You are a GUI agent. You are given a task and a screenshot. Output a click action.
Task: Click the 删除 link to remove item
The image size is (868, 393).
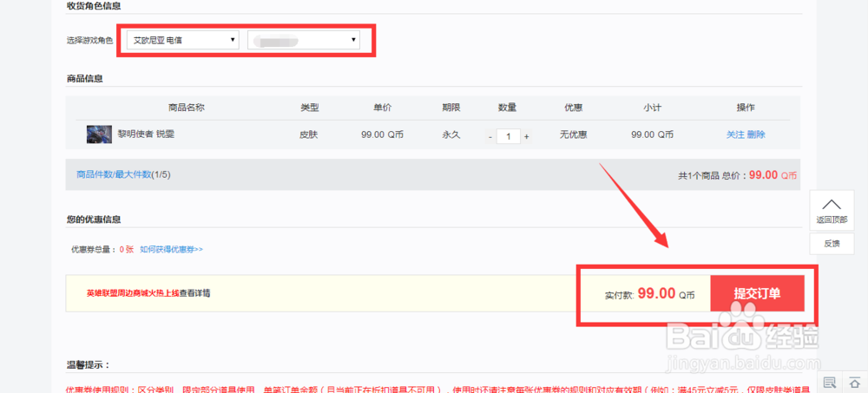pos(756,134)
